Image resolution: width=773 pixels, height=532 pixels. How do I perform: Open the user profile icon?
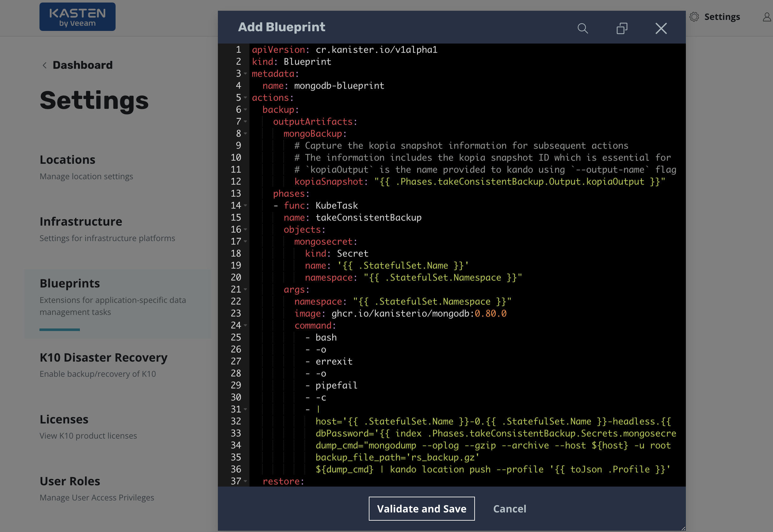767,17
